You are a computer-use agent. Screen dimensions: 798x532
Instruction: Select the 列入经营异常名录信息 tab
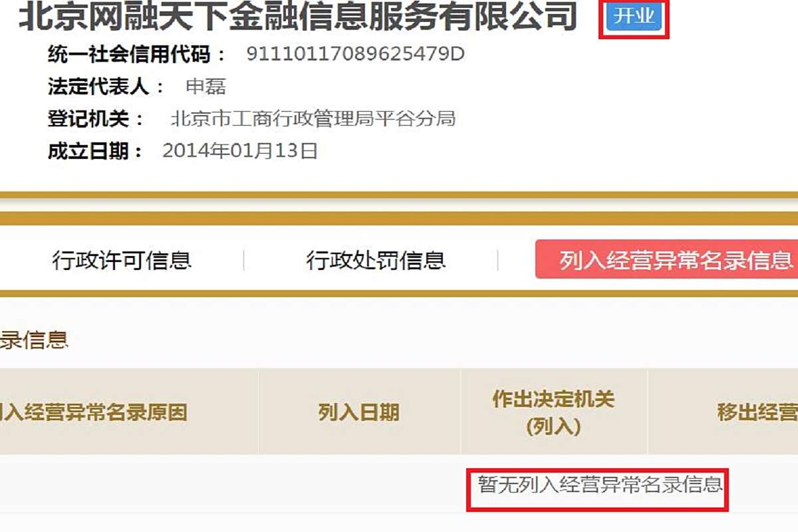point(666,259)
